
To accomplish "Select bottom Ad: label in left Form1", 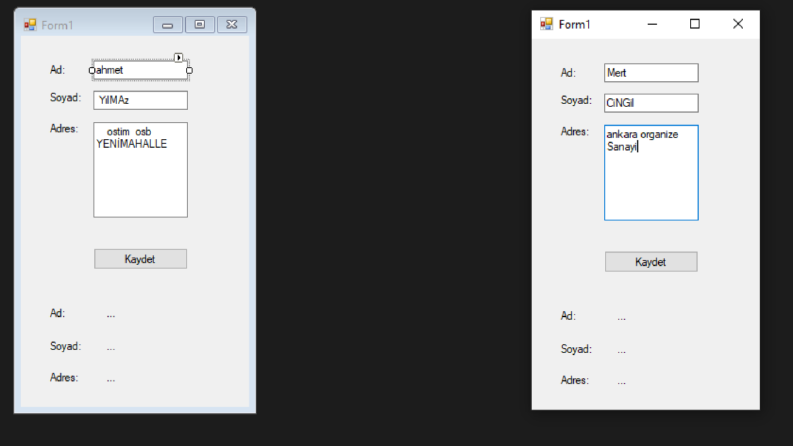I will [x=57, y=314].
